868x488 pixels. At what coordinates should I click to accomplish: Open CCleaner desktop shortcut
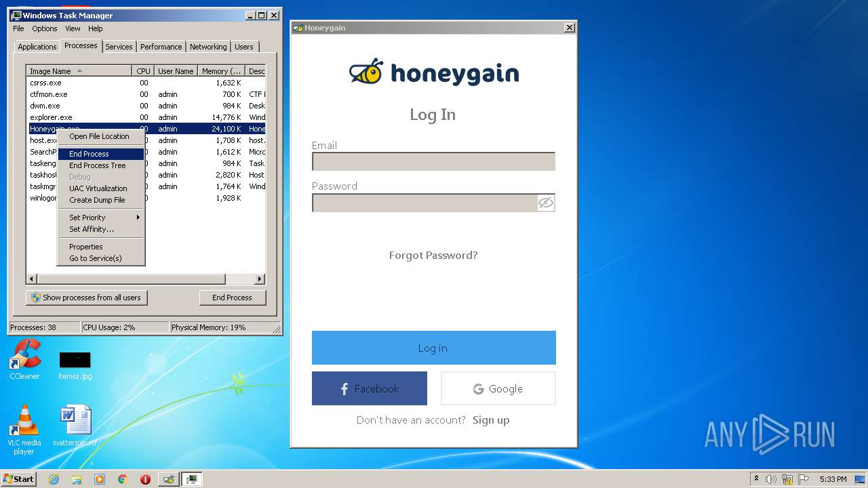[24, 360]
